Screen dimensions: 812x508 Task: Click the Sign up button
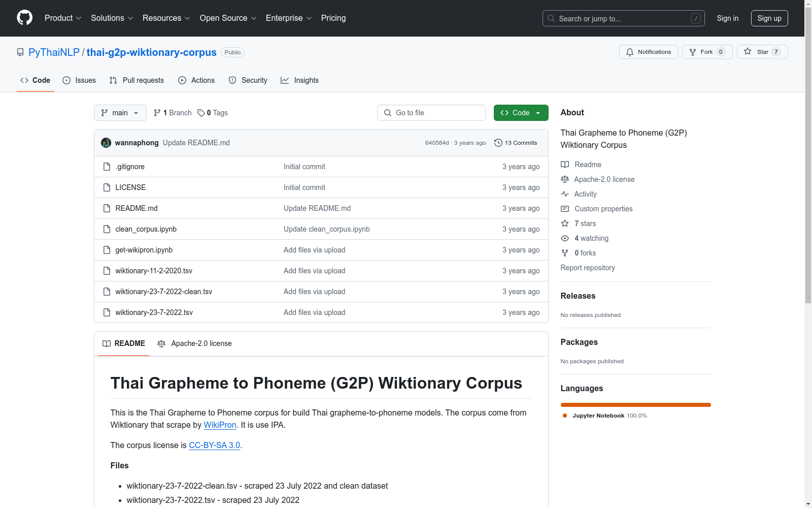point(769,18)
